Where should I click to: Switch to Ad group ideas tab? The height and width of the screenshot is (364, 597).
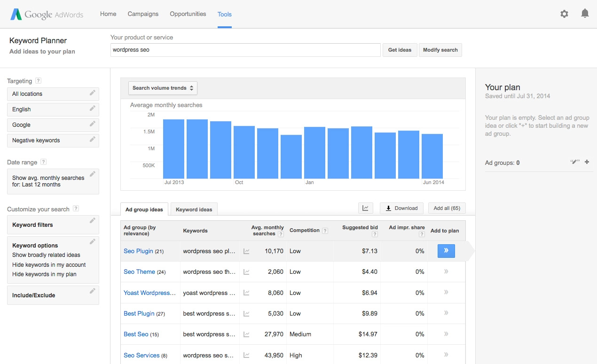(x=144, y=209)
